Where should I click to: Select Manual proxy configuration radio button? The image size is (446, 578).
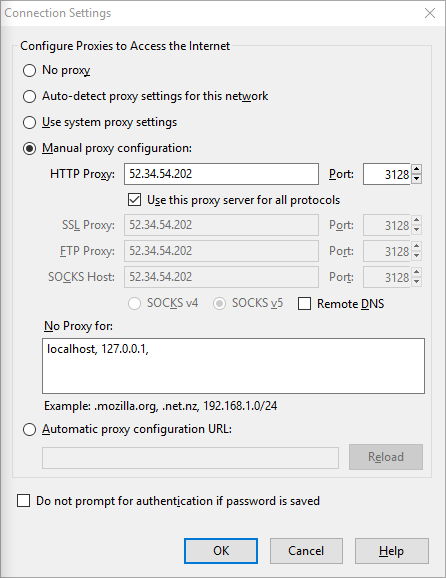(x=29, y=149)
